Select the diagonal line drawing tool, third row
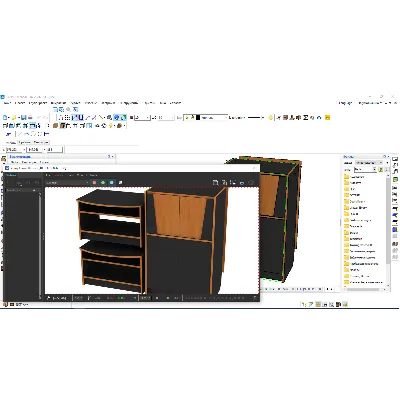Viewport: 400px width, 400px height. [20, 134]
